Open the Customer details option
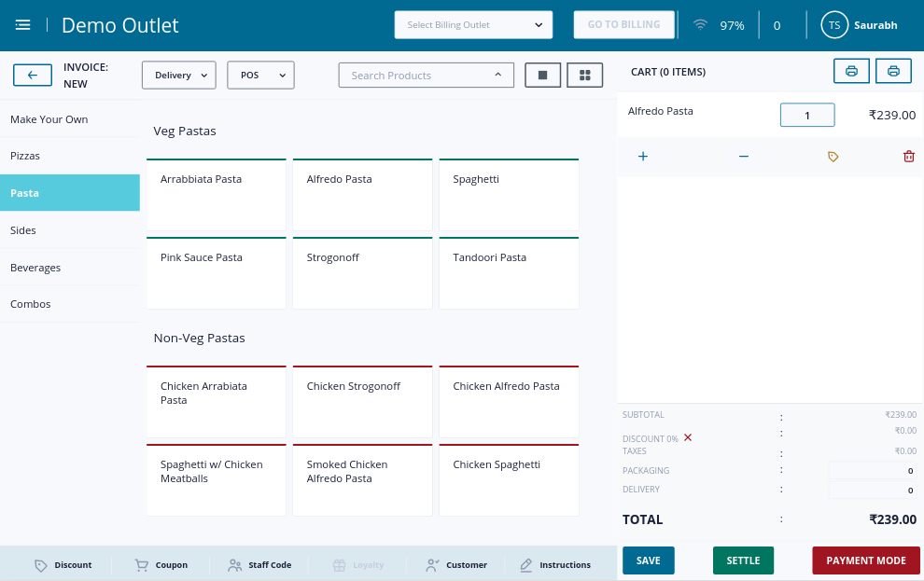The image size is (924, 581). pyautogui.click(x=456, y=565)
